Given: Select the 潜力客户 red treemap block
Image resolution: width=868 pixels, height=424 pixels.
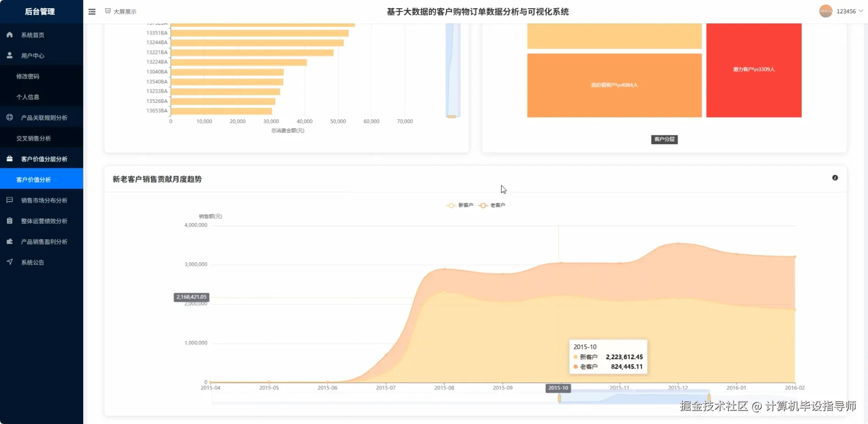Looking at the screenshot, I should [754, 70].
